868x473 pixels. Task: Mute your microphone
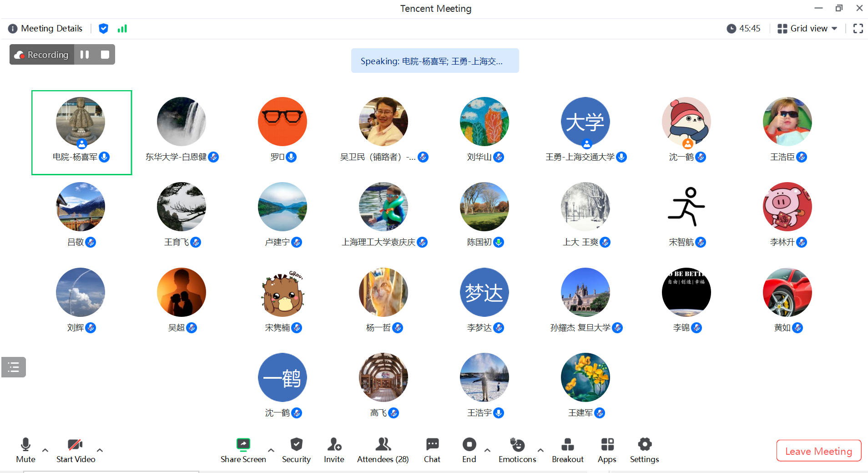[25, 450]
